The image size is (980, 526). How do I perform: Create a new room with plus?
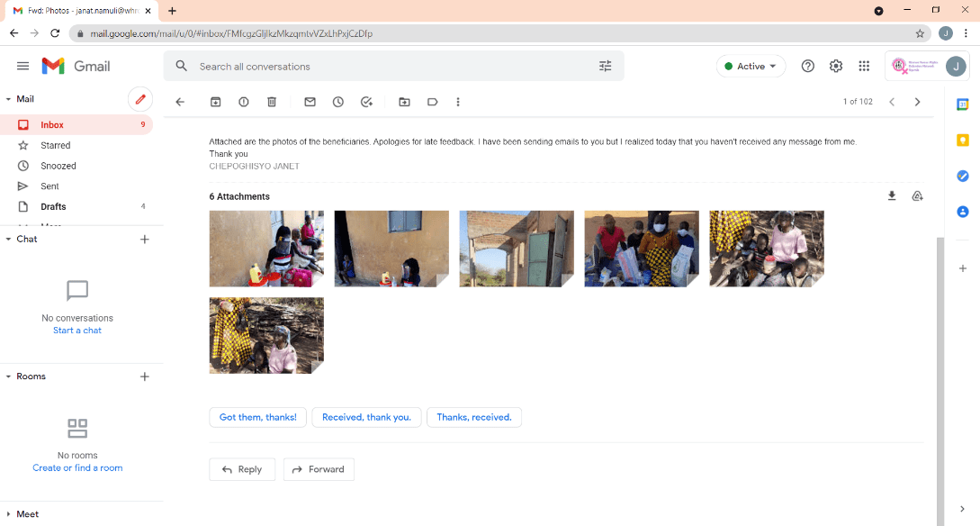[x=144, y=376]
